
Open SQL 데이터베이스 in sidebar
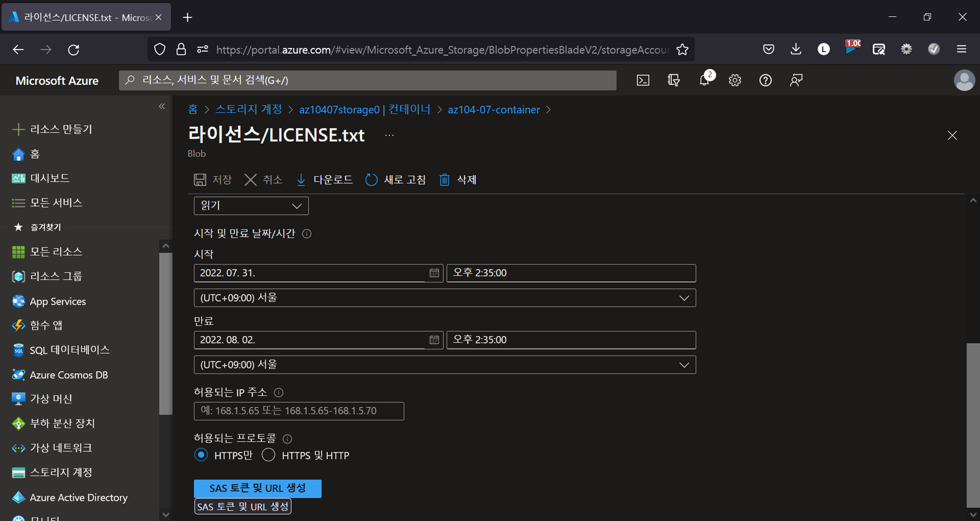(61, 350)
